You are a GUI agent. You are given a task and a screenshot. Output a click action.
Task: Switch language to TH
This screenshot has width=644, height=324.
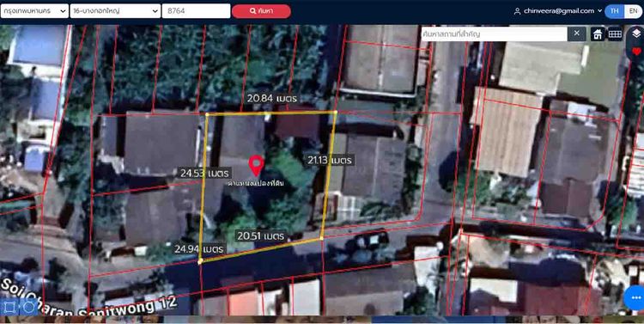click(615, 11)
